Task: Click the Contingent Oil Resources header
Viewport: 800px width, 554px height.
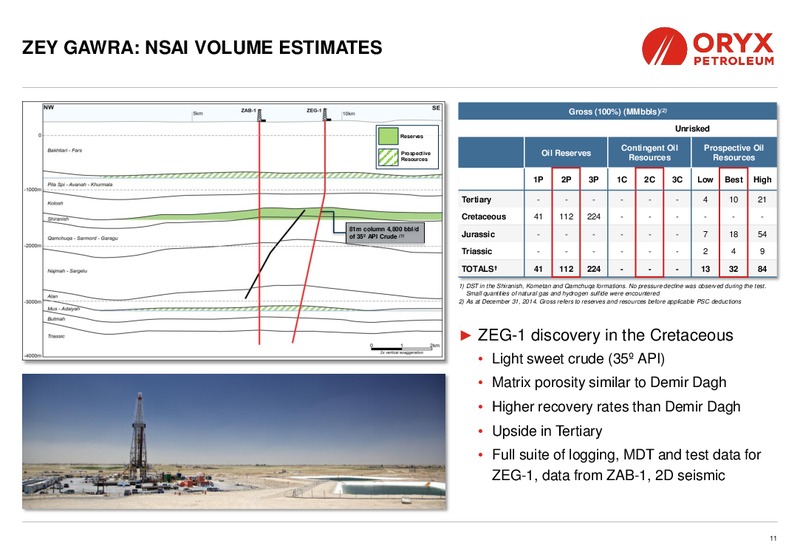Action: (x=649, y=153)
